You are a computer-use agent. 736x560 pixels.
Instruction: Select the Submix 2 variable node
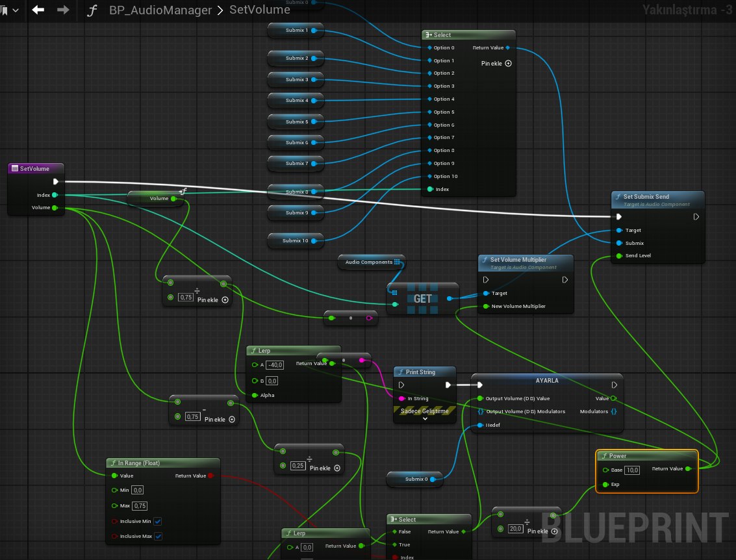[296, 58]
